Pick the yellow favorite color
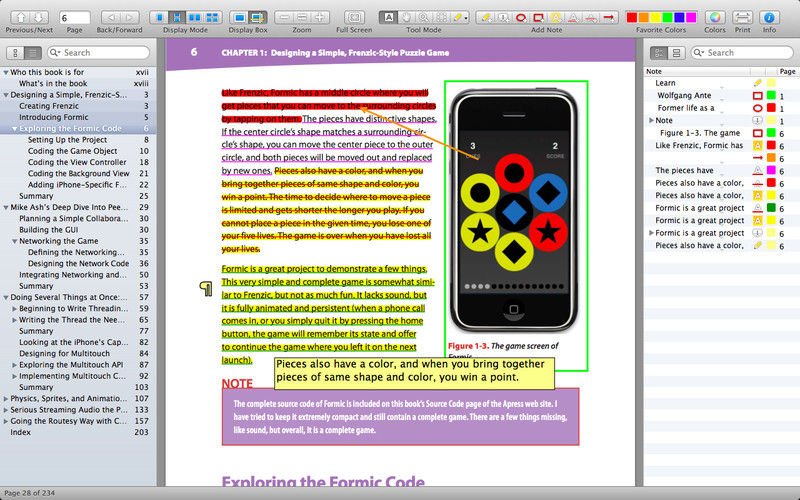This screenshot has height=500, width=800. point(655,17)
